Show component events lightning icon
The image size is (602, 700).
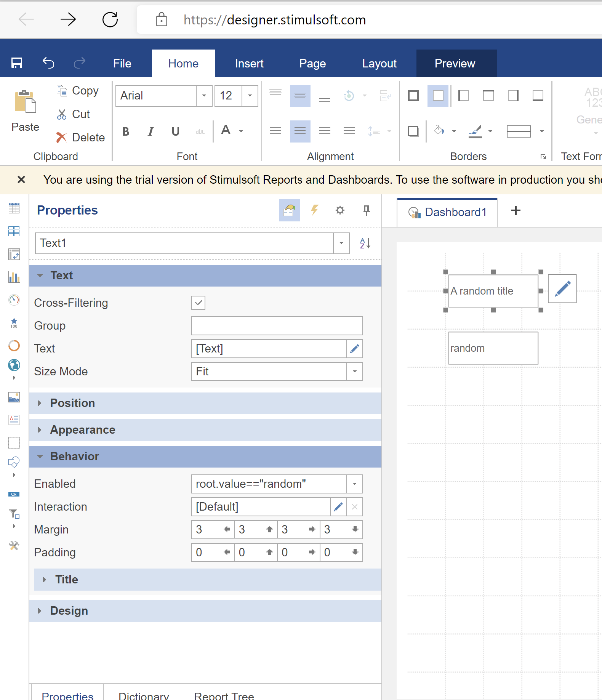[x=315, y=210]
